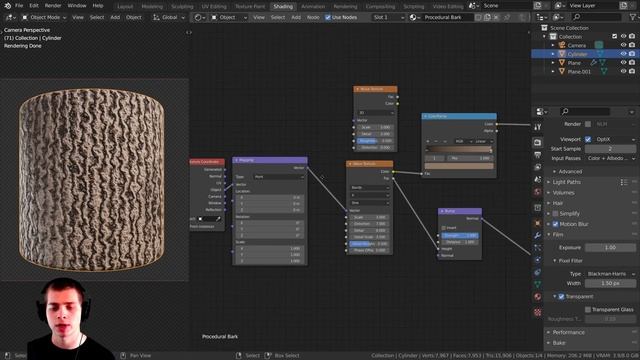
Task: Expand the Performance panel
Action: (x=569, y=332)
